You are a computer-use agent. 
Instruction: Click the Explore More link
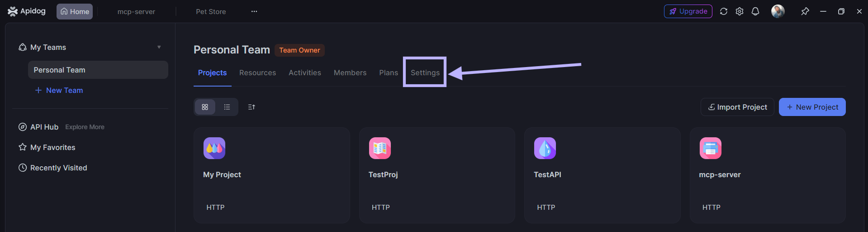85,127
